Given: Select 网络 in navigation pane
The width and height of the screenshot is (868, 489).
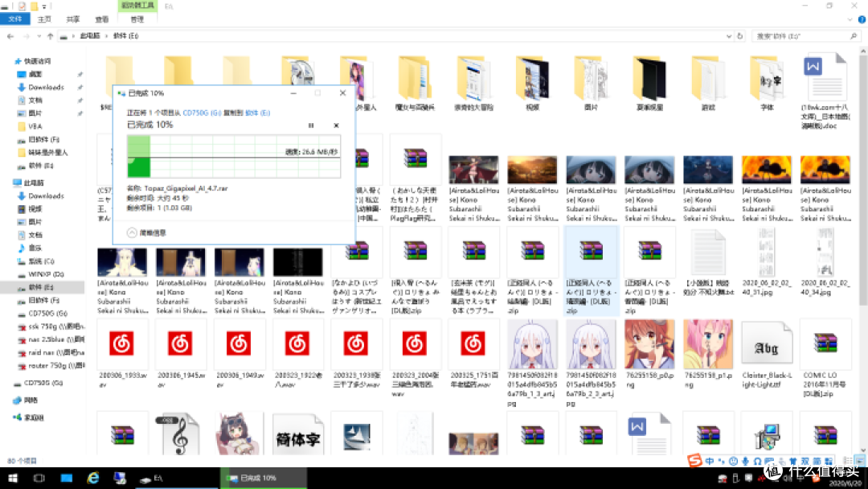Looking at the screenshot, I should click(x=31, y=400).
